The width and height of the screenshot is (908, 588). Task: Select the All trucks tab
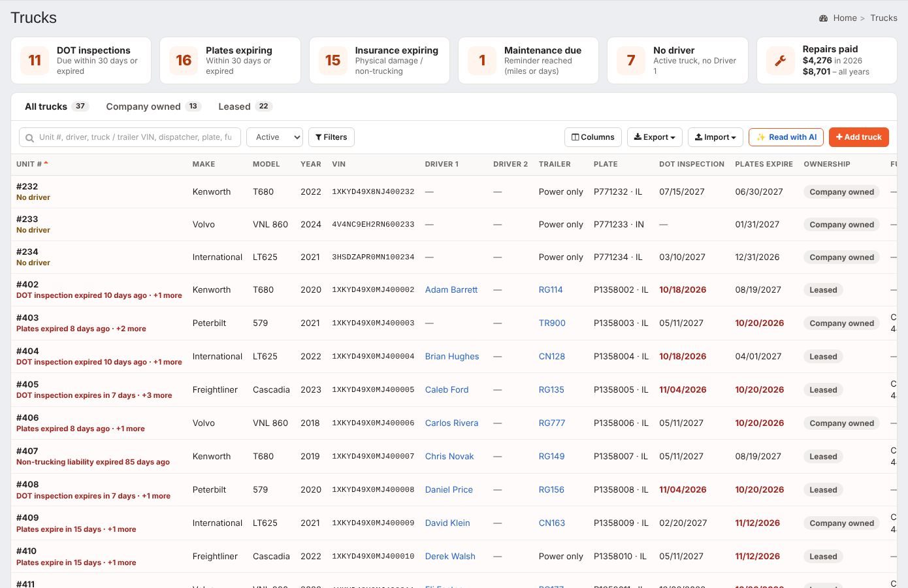(56, 106)
